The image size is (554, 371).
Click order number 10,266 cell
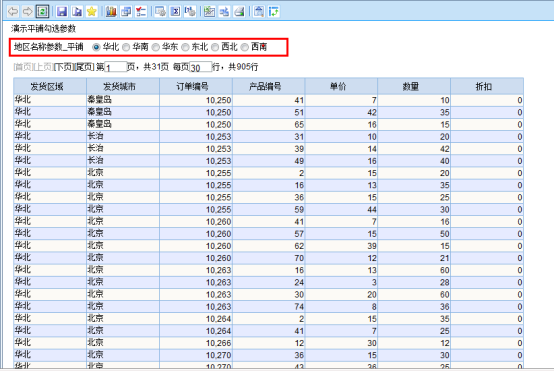(x=196, y=343)
